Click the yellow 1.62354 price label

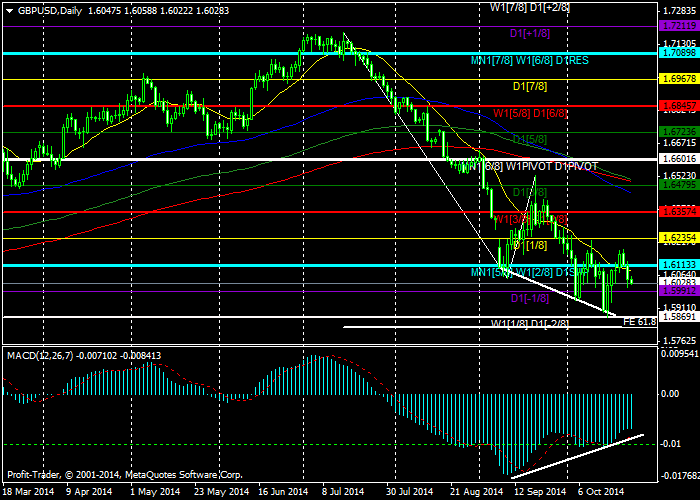[679, 238]
